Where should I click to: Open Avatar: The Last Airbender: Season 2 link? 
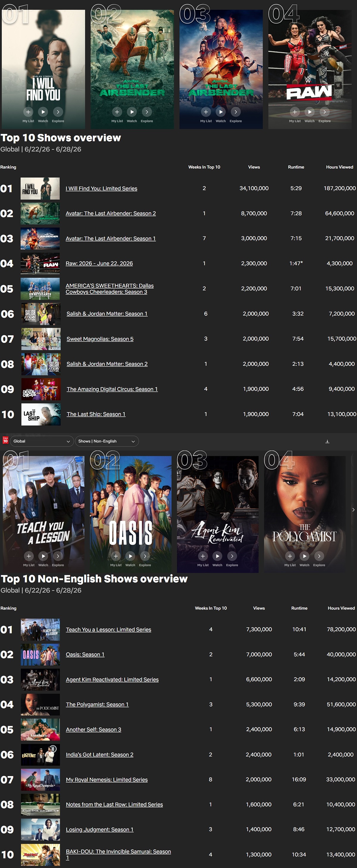tap(111, 214)
